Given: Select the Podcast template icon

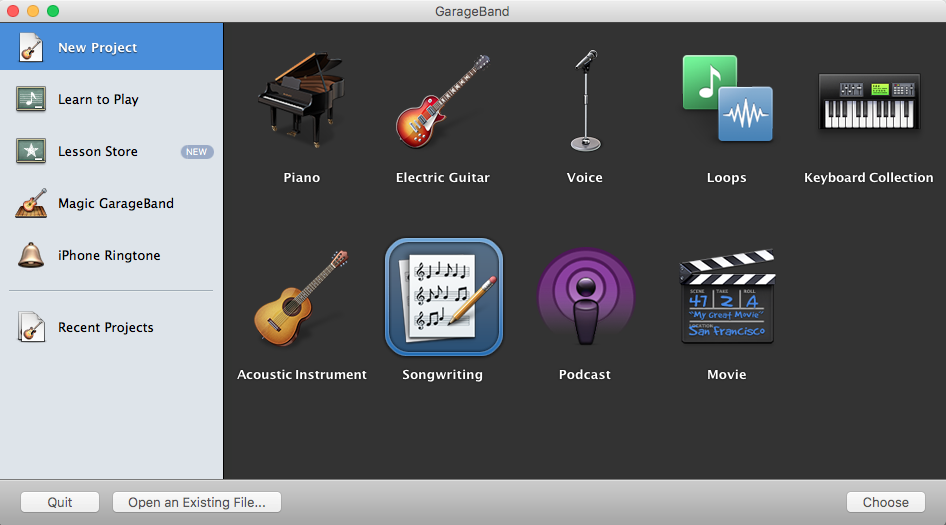Looking at the screenshot, I should 585,297.
